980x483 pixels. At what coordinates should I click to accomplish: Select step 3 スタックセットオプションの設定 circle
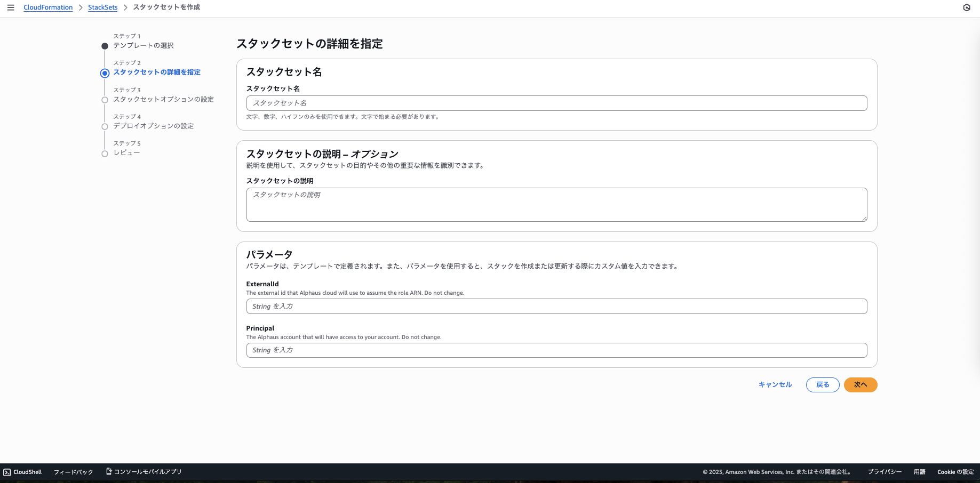(x=105, y=99)
